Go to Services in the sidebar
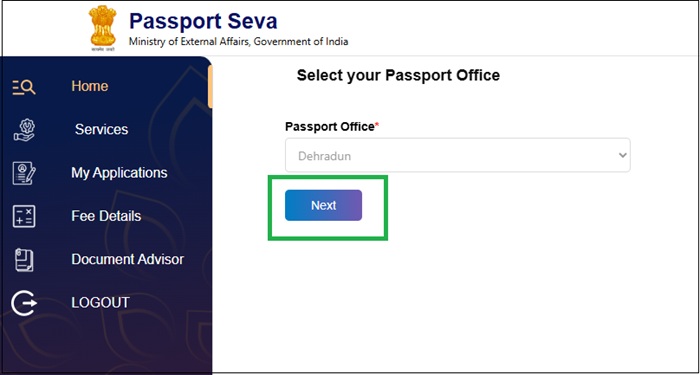This screenshot has height=375, width=700. [x=101, y=129]
